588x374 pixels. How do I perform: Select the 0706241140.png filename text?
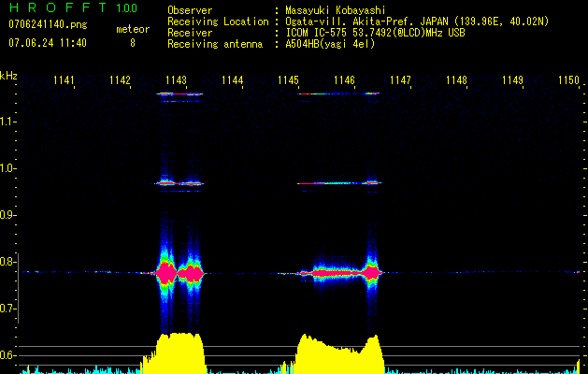[48, 22]
